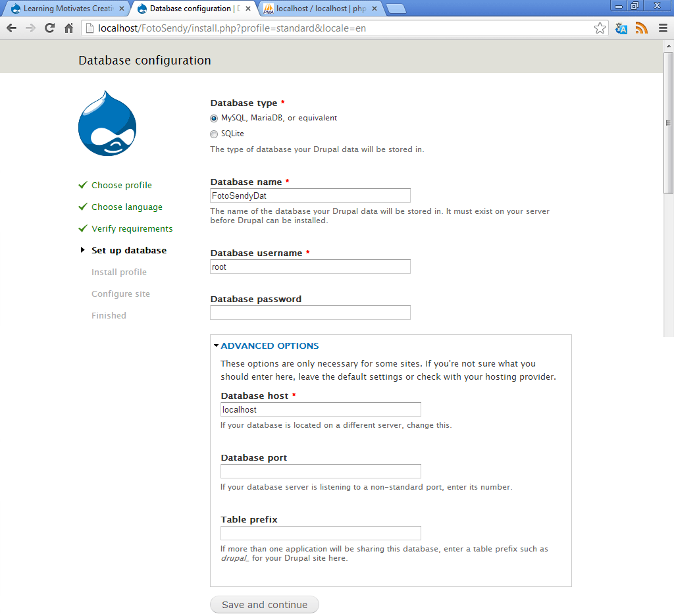Image resolution: width=674 pixels, height=616 pixels.
Task: Focus the Database username field
Action: click(x=311, y=267)
